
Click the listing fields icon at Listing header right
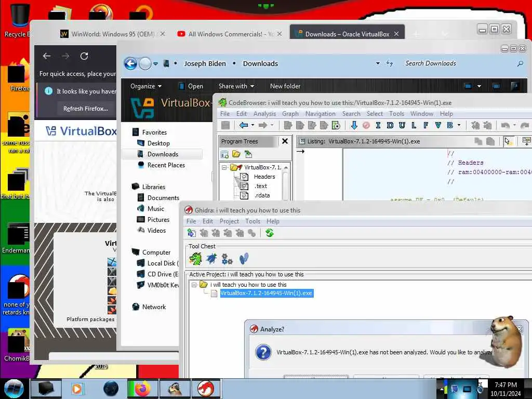pyautogui.click(x=527, y=141)
